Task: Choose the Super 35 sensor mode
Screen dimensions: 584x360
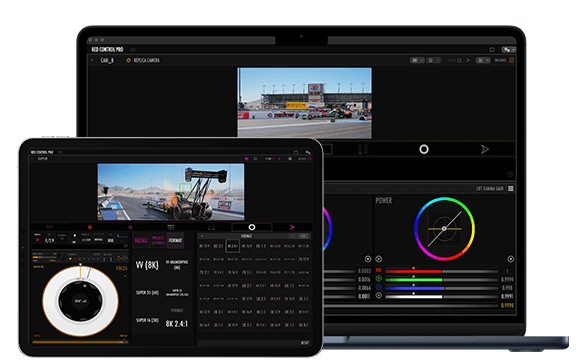Action: tap(147, 293)
